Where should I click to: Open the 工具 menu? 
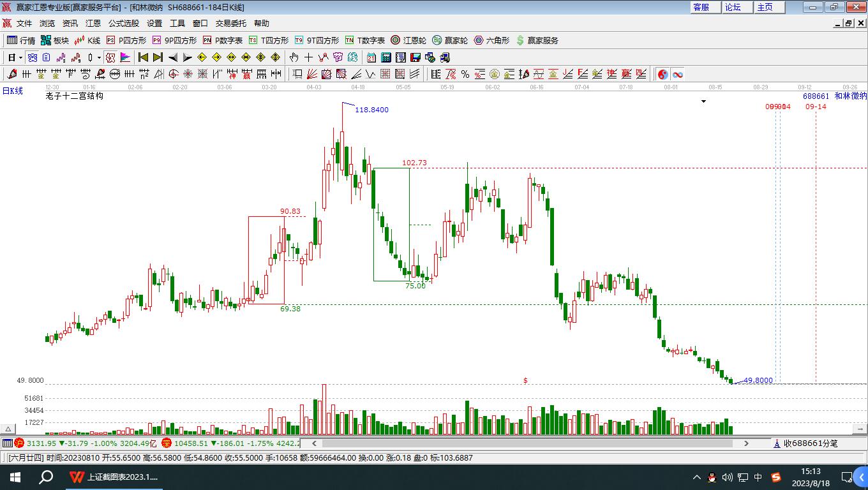click(x=177, y=23)
